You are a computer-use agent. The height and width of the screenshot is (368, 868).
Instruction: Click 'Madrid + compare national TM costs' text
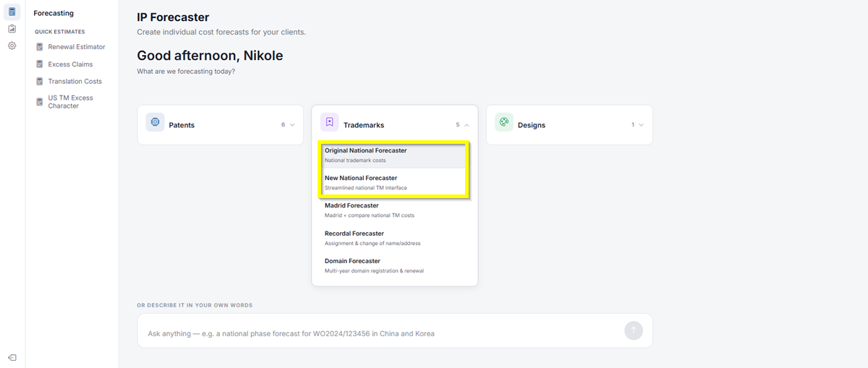pyautogui.click(x=370, y=215)
